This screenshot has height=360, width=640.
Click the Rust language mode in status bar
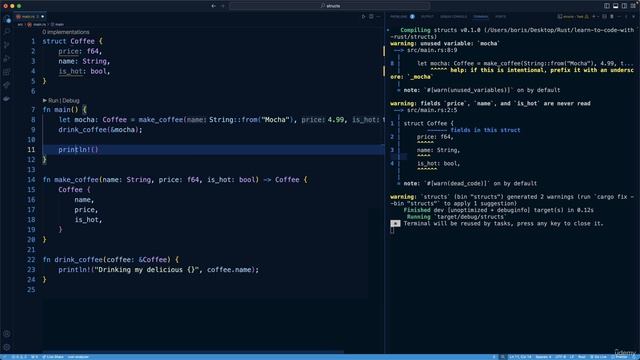(582, 357)
